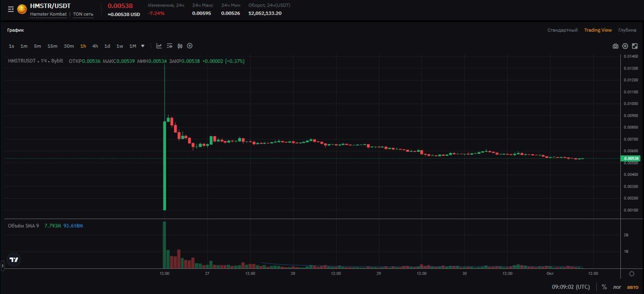Click the current price tag 0.00538 on axis

point(631,159)
